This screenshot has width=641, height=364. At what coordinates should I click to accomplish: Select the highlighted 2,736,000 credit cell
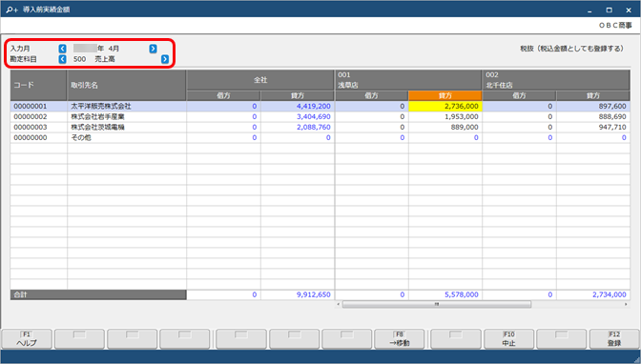(445, 106)
